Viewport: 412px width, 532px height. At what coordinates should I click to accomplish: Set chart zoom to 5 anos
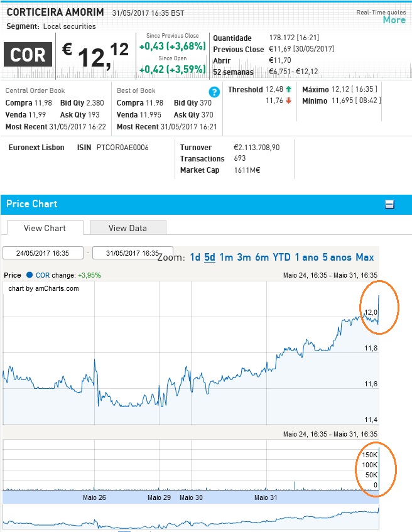click(337, 257)
